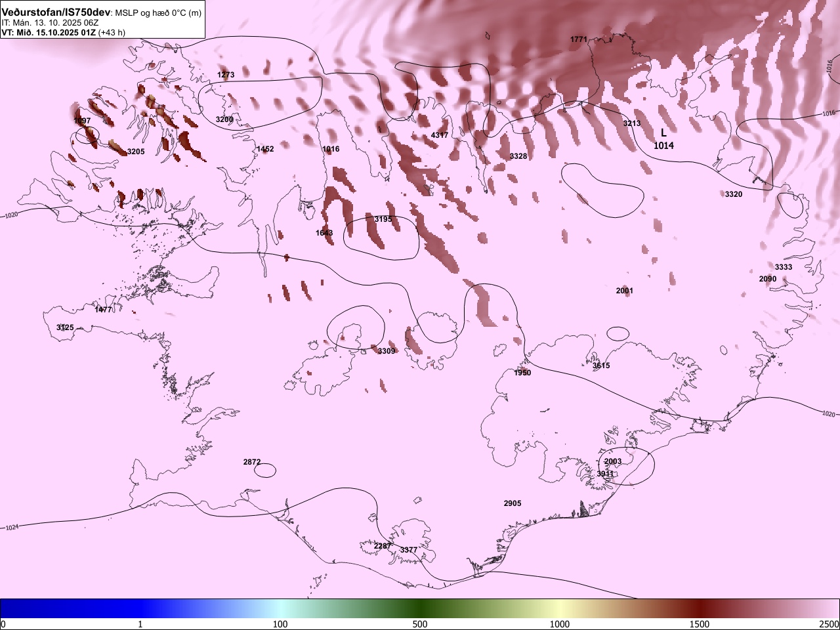This screenshot has height=630, width=840.
Task: Click the 2090 height label
Action: point(768,279)
